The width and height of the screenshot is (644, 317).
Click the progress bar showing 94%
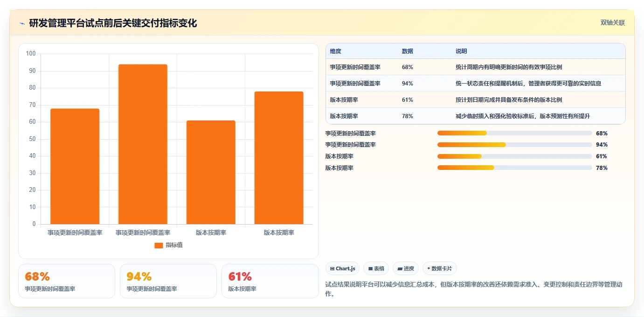515,145
